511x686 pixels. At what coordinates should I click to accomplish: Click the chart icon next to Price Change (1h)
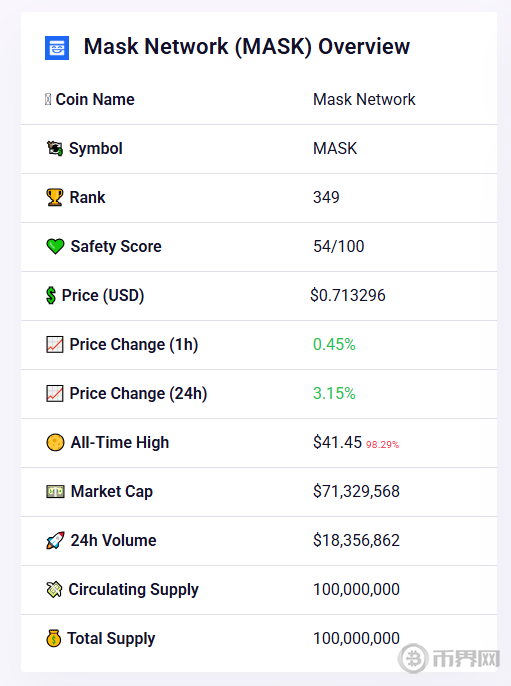55,344
